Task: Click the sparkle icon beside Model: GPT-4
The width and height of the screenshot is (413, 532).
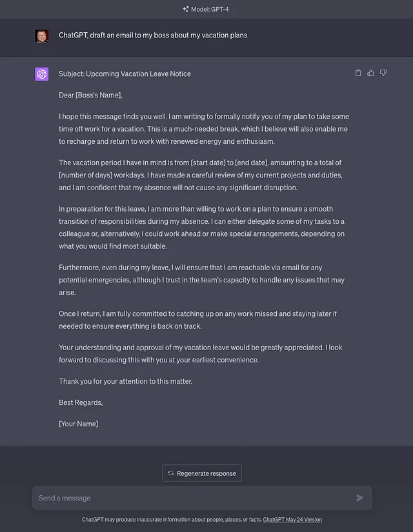Action: point(185,9)
